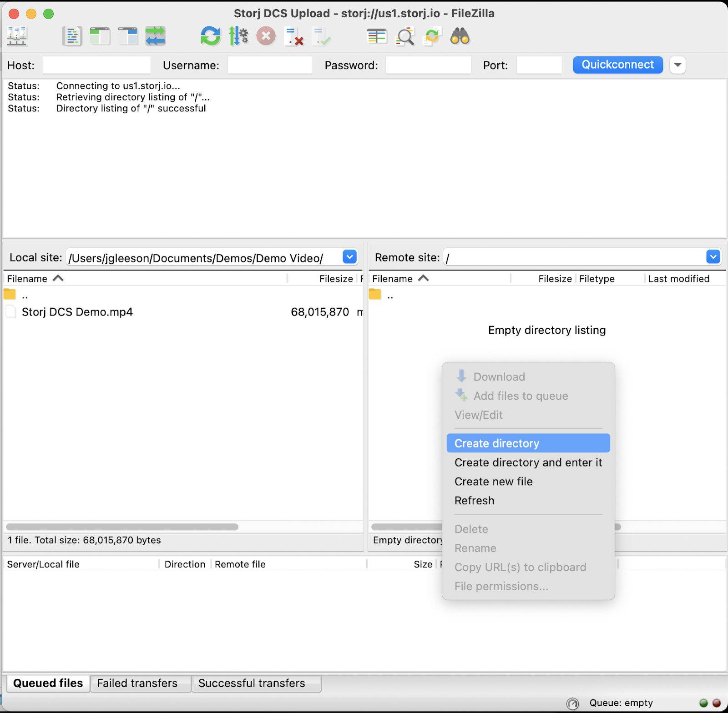Click the red status light indicator

[717, 703]
